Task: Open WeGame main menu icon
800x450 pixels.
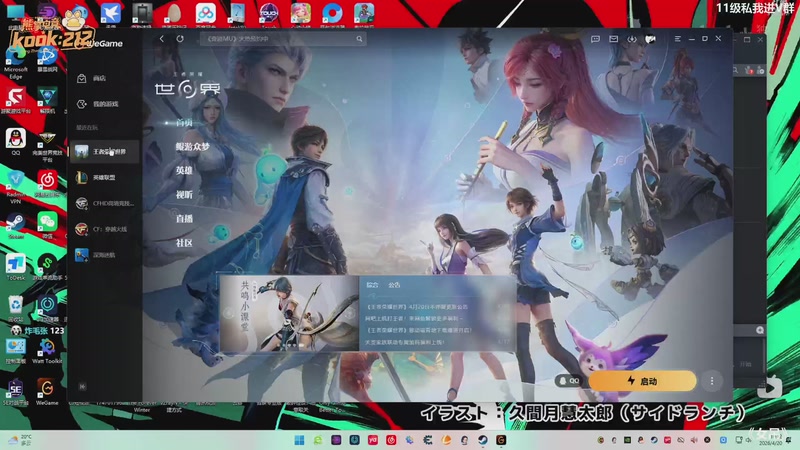Action: coord(678,39)
